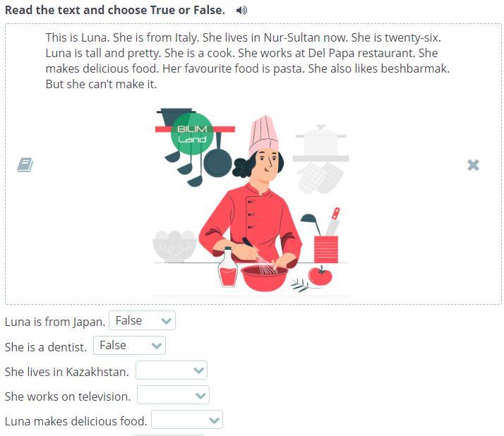The height and width of the screenshot is (436, 504).
Task: Click the statement text "Luna is from Japan."
Action: 55,322
